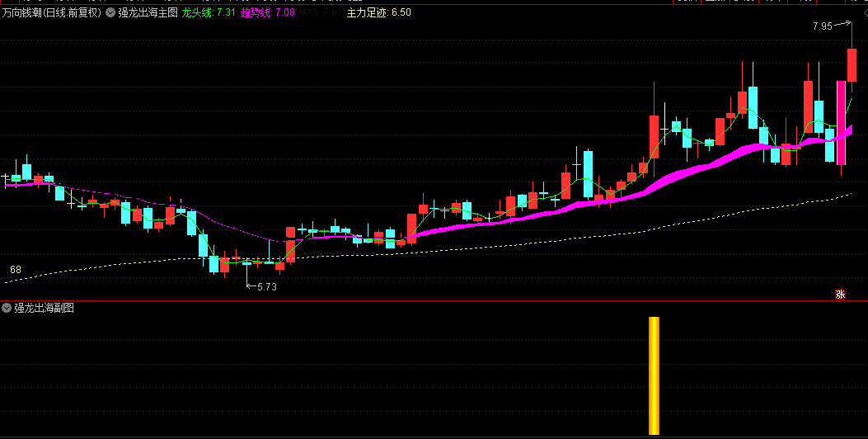
Task: Click the tall yellow signal bar in sub-chart
Action: tap(654, 375)
